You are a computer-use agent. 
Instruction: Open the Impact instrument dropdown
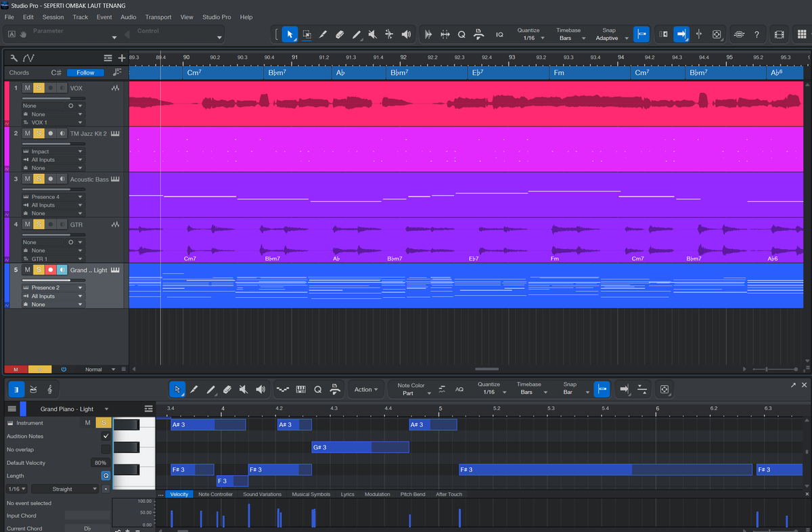(53, 152)
